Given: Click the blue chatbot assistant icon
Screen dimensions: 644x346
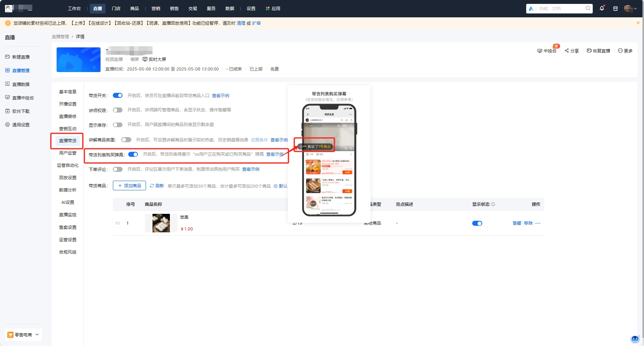Looking at the screenshot, I should 635,339.
